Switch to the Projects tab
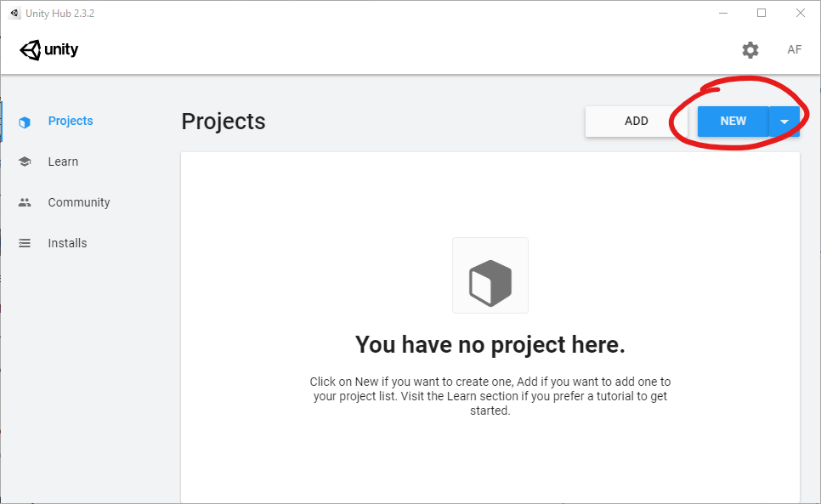This screenshot has height=504, width=821. pyautogui.click(x=71, y=121)
